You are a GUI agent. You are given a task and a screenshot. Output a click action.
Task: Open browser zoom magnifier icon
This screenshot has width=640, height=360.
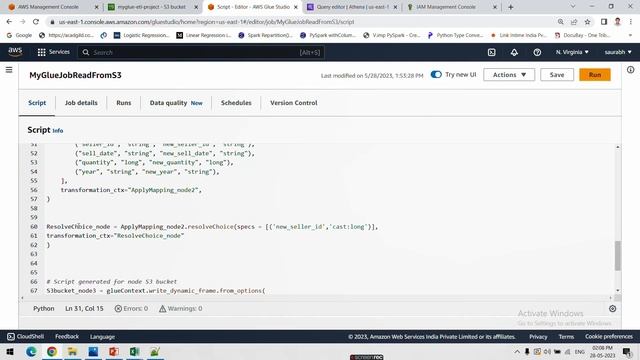click(560, 22)
